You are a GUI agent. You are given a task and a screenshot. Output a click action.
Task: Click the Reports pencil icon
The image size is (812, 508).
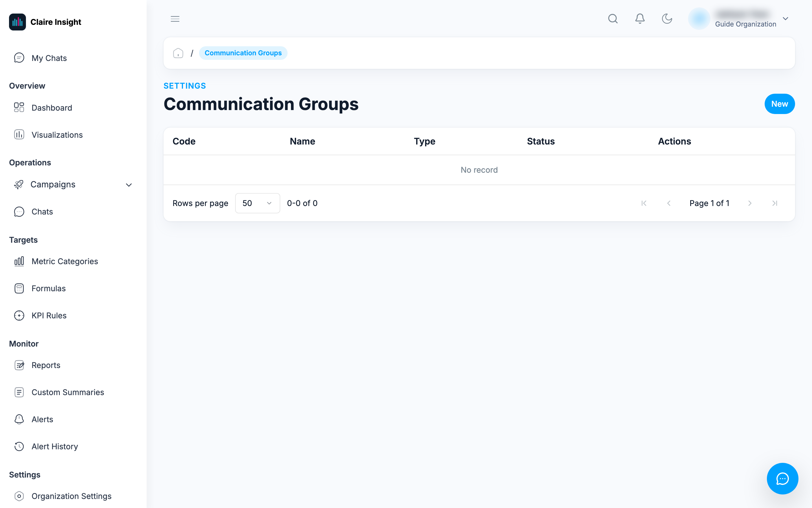click(x=19, y=365)
